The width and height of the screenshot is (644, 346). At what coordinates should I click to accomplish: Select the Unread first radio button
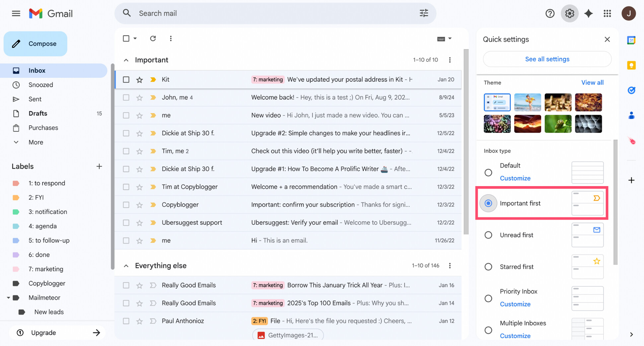tap(488, 235)
